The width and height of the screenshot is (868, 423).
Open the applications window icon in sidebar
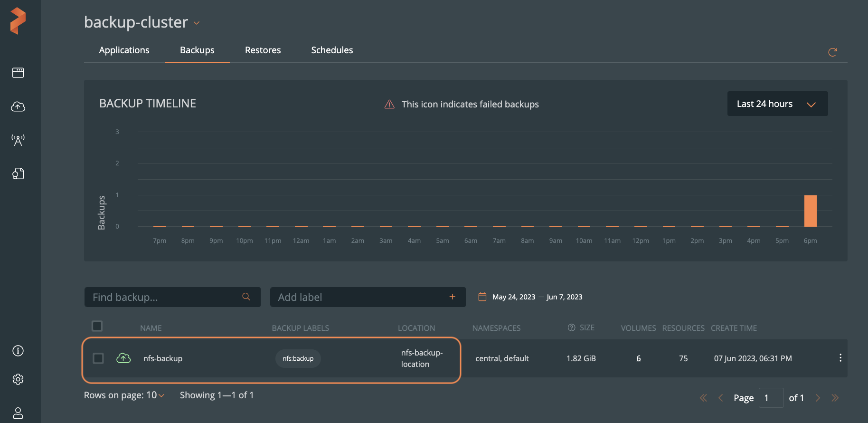18,73
